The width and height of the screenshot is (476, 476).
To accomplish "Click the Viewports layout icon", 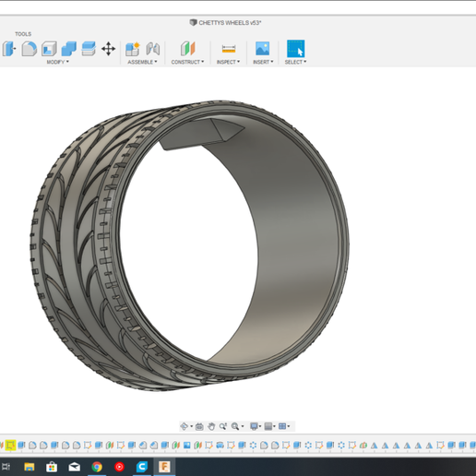I will point(282,426).
